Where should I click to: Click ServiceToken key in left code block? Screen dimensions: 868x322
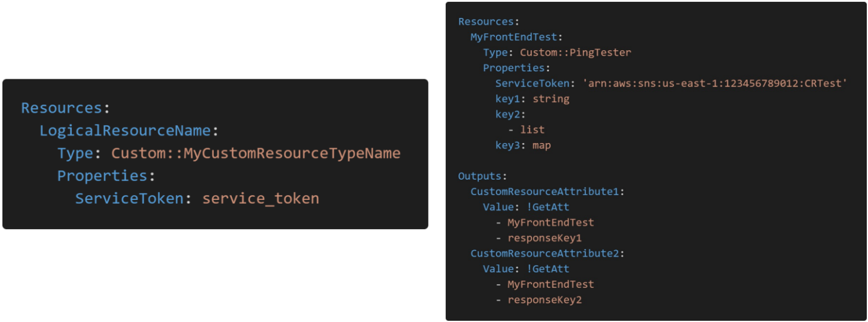coord(129,199)
